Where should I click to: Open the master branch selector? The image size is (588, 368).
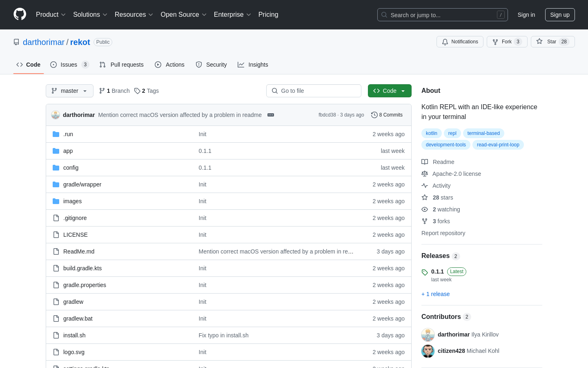69,91
